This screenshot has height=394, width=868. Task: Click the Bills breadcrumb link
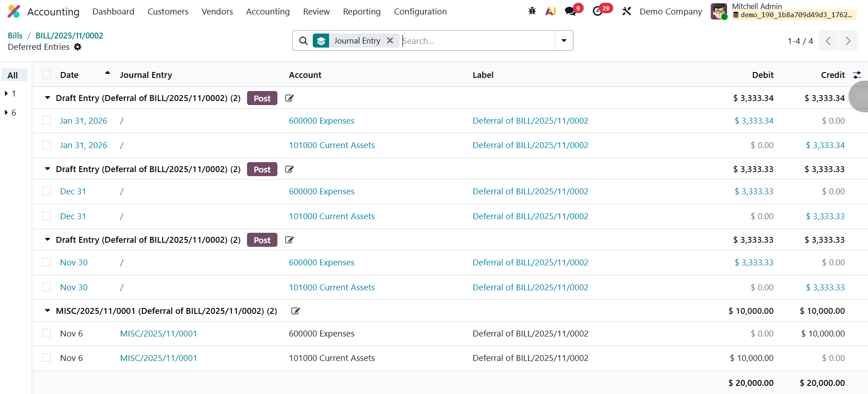(x=15, y=35)
